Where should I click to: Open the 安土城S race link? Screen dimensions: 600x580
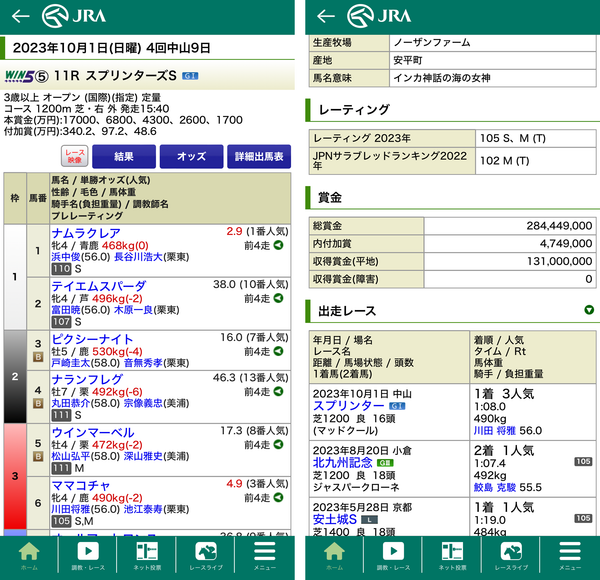pos(335,519)
